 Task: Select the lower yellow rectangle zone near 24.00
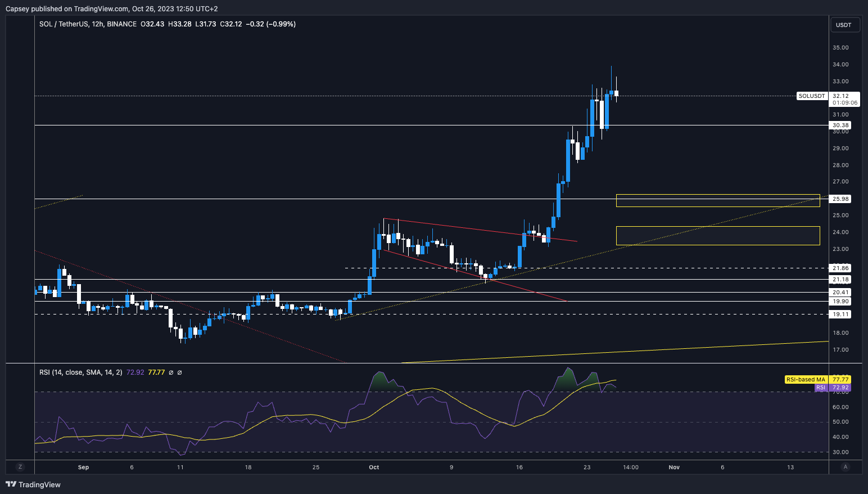718,236
